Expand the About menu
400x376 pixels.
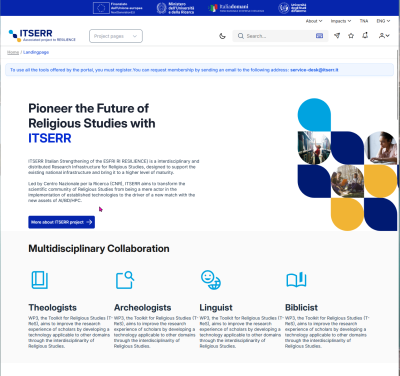click(x=314, y=21)
